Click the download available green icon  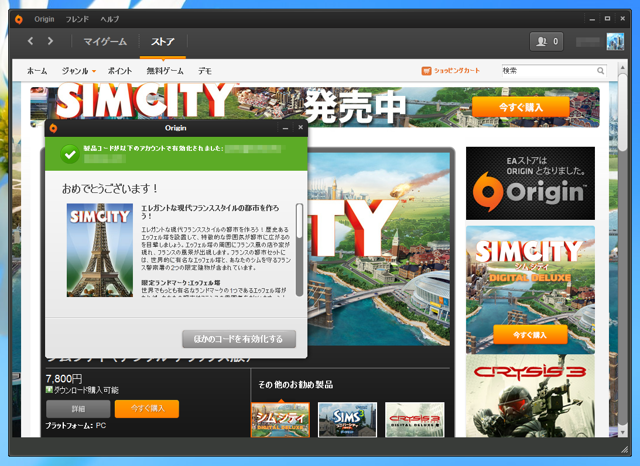click(49, 390)
